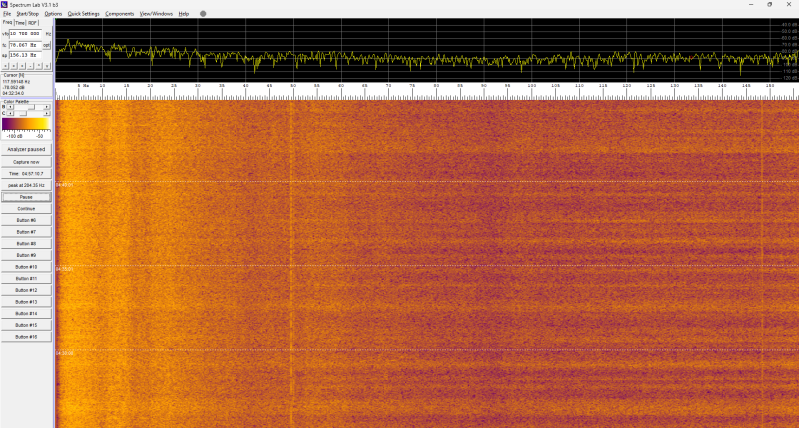The height and width of the screenshot is (428, 799).
Task: Click contrast C slider right arrow
Action: (47, 113)
